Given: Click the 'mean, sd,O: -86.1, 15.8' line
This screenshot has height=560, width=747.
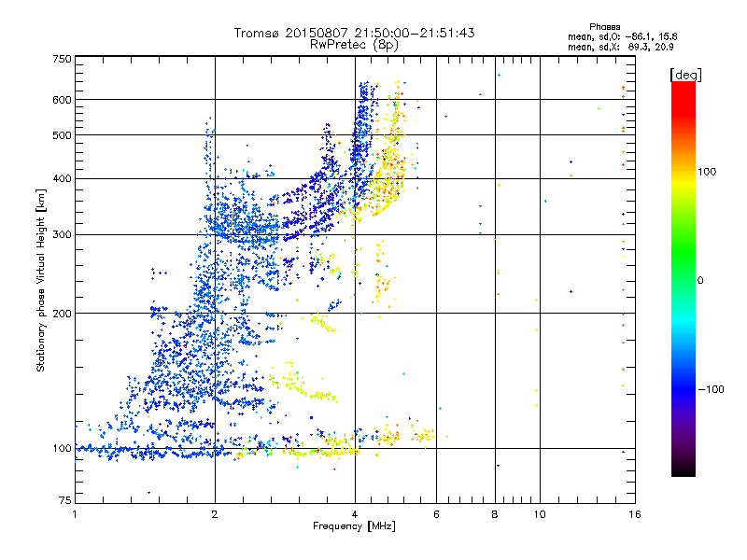Looking at the screenshot, I should pyautogui.click(x=622, y=36).
